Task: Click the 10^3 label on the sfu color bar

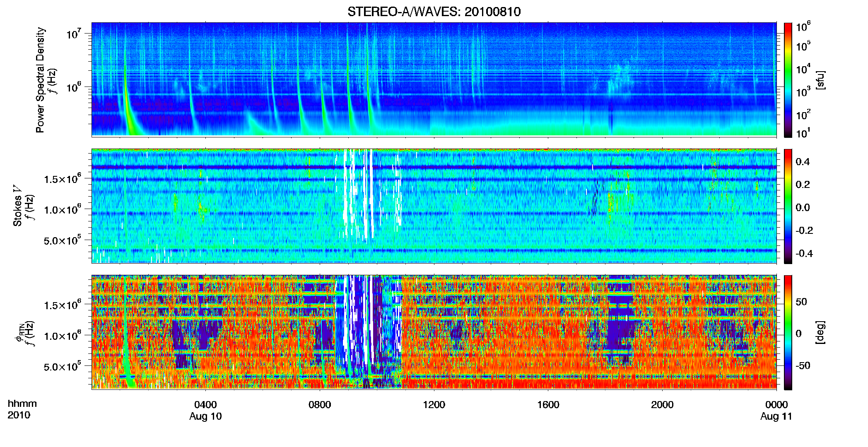Action: [x=803, y=91]
